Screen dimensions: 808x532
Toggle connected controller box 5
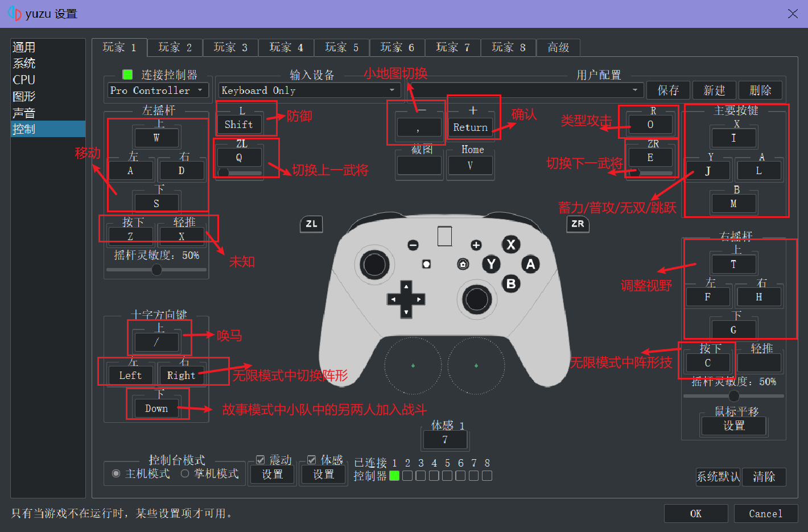pos(447,476)
